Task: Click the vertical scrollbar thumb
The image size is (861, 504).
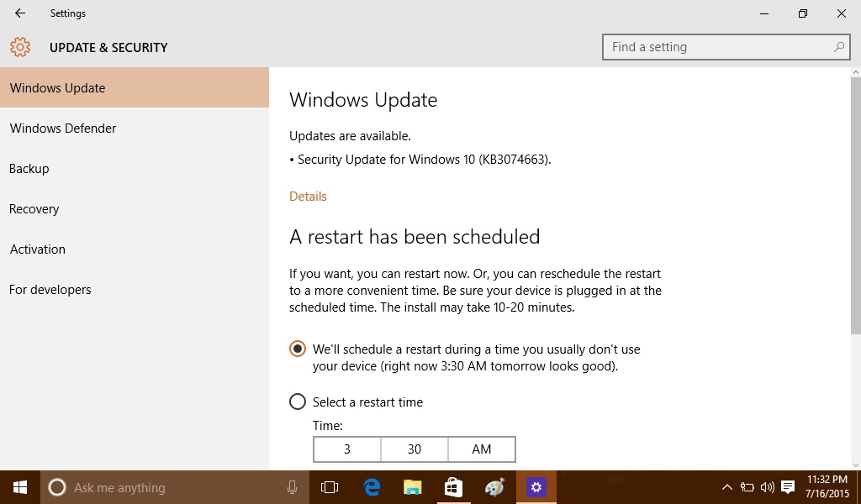Action: click(855, 205)
